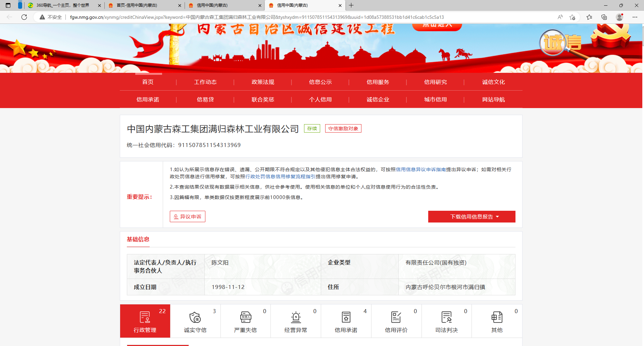Image resolution: width=644 pixels, height=346 pixels.
Task: Add page to favorites star icon
Action: pos(573,17)
